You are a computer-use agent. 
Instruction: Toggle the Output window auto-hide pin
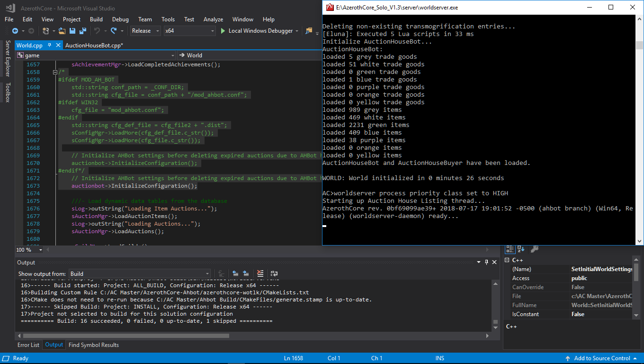[x=486, y=262]
